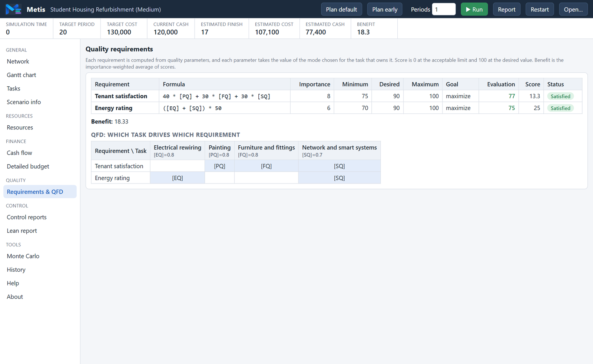Click the Energy rating requirement name
This screenshot has height=364, width=593.
pyautogui.click(x=113, y=108)
